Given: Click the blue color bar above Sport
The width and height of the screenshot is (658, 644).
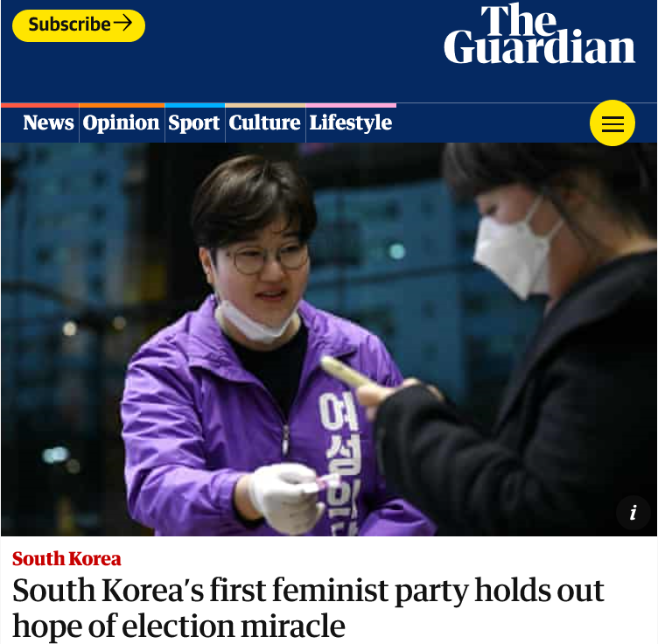Looking at the screenshot, I should (x=195, y=105).
